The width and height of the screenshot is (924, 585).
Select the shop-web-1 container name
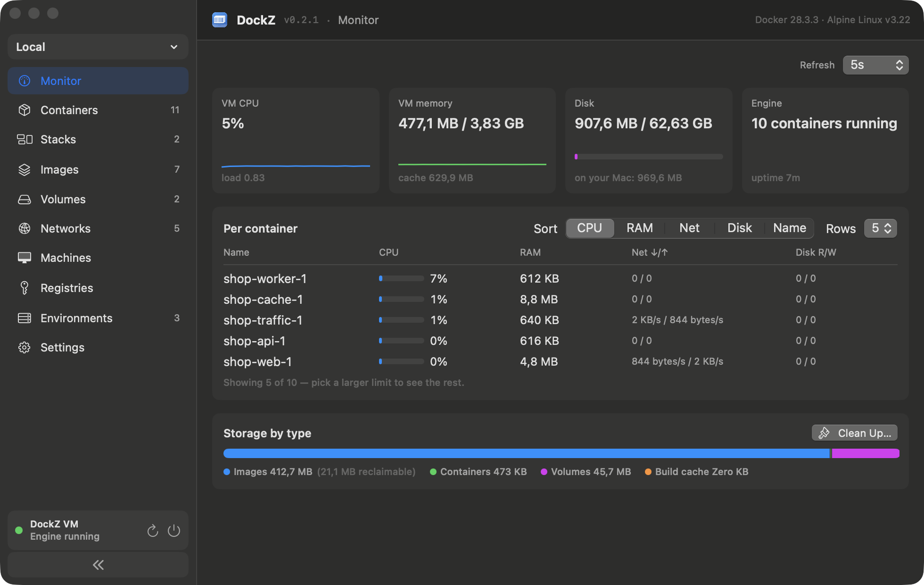[257, 361]
